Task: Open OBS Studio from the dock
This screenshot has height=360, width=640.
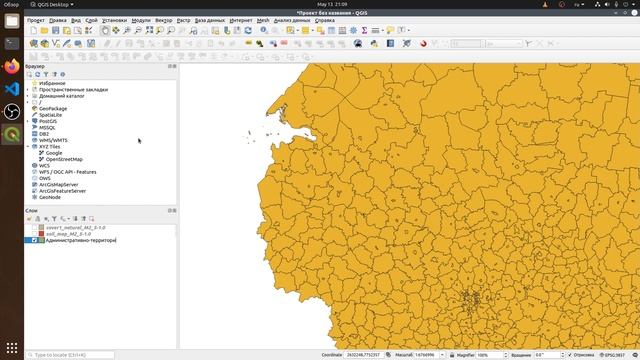Action: coord(12,111)
